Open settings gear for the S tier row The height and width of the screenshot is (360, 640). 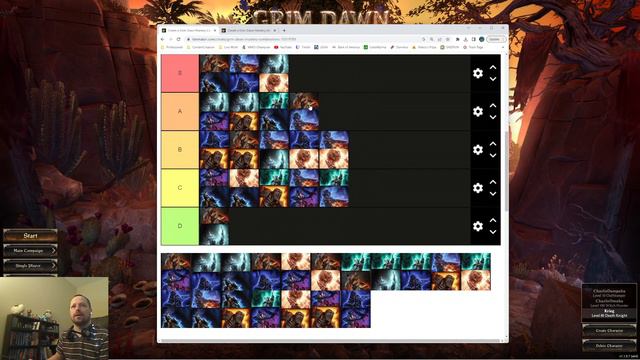(x=478, y=73)
